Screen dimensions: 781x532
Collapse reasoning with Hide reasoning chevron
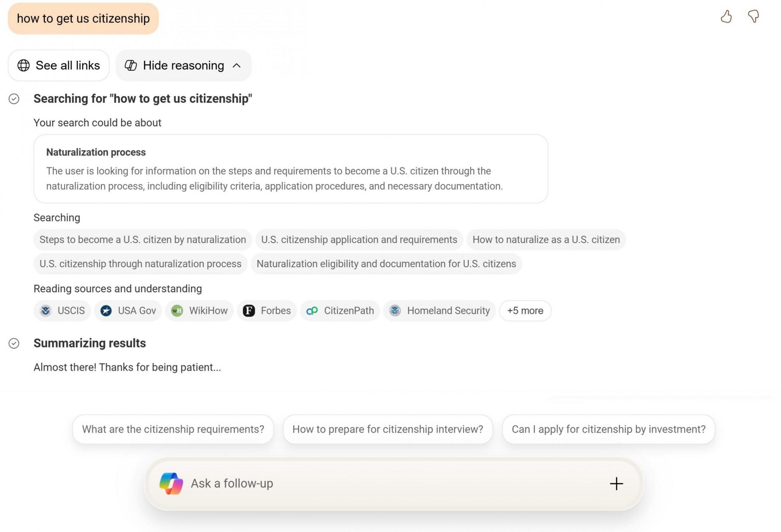point(236,66)
